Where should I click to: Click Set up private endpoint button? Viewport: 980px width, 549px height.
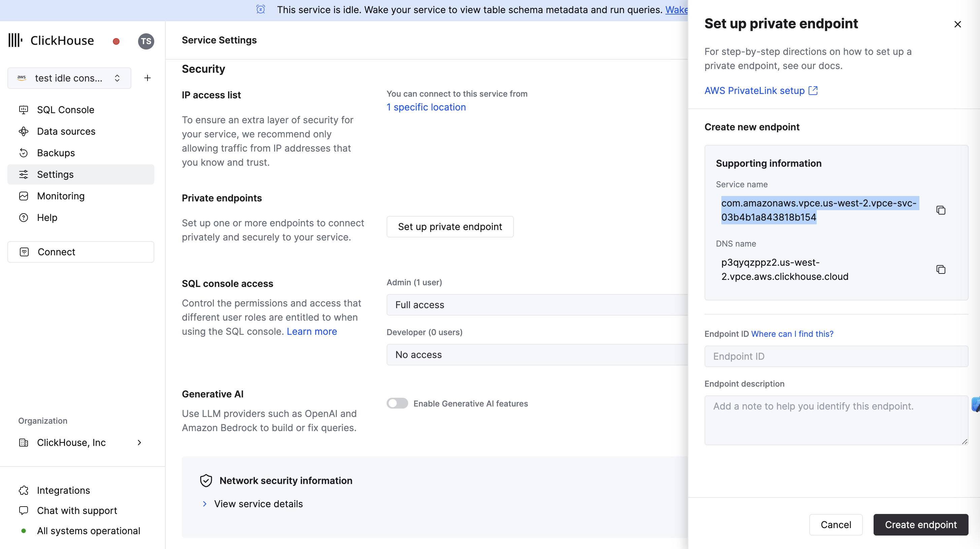click(450, 226)
